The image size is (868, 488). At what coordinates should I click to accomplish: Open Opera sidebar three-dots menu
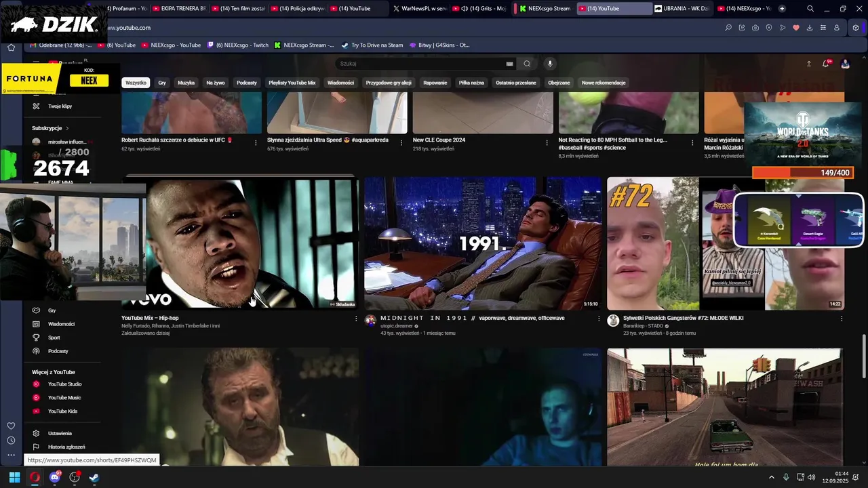pos(11,455)
